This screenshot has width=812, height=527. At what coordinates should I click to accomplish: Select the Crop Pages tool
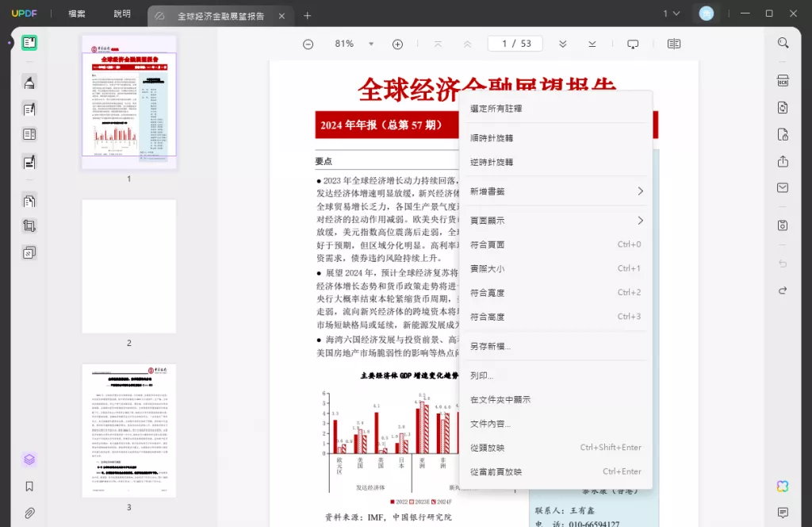29,226
